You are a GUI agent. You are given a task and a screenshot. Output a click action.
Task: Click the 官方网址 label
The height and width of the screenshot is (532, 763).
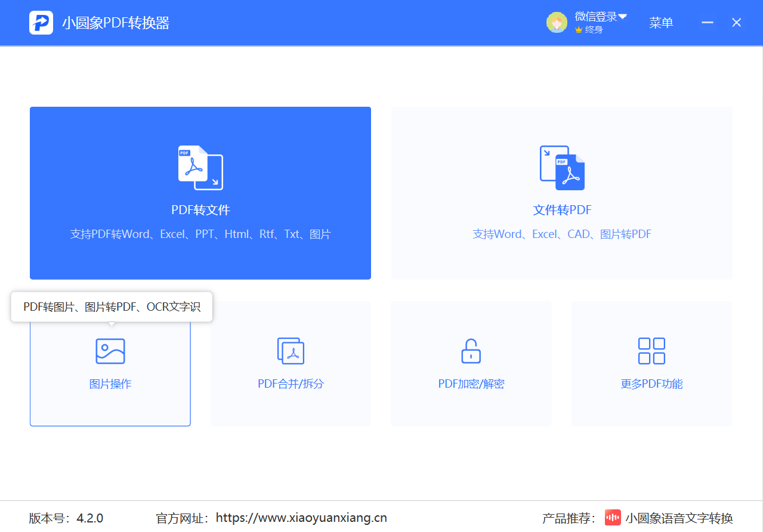(182, 518)
